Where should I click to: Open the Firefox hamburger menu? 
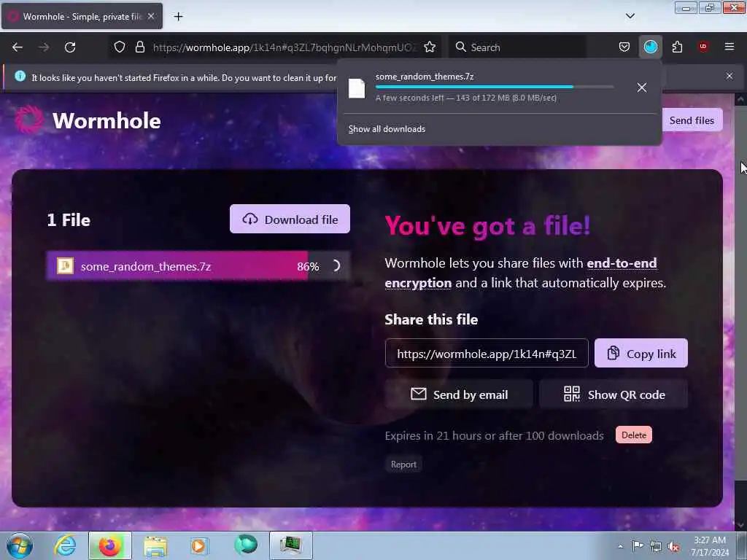[x=729, y=47]
